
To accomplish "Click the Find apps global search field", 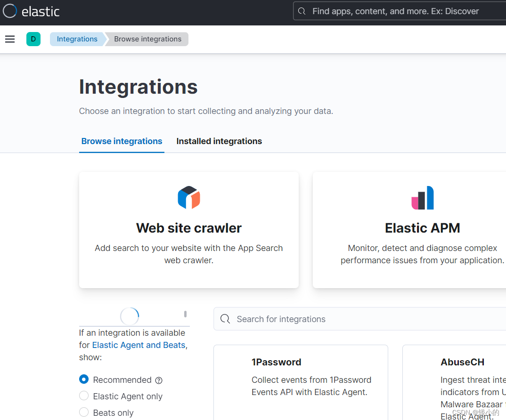I will tap(400, 11).
